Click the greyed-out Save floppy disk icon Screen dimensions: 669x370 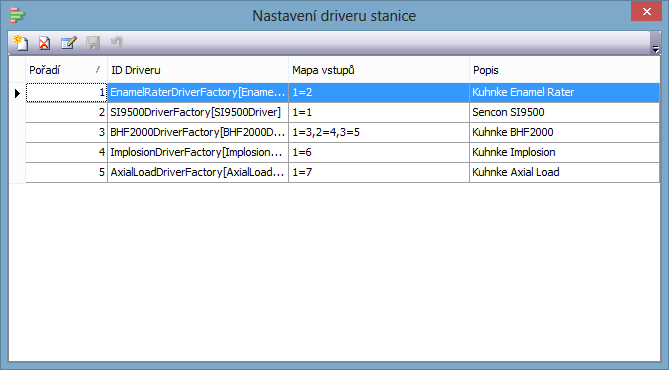click(93, 43)
